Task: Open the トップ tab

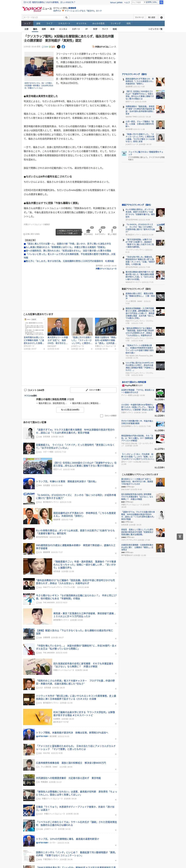Action: pyautogui.click(x=27, y=24)
